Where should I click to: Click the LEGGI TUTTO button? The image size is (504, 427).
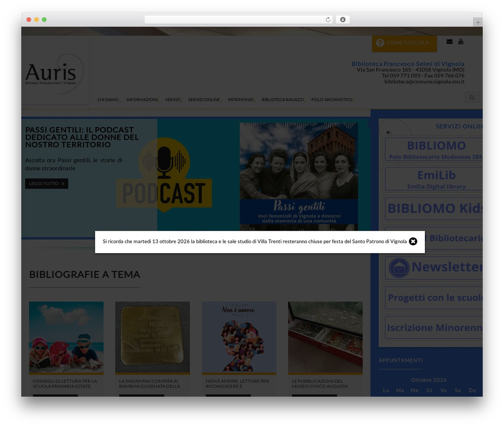(46, 184)
